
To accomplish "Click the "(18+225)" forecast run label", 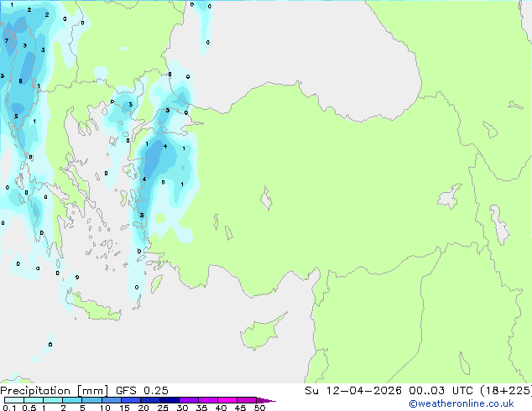I will coord(506,391).
